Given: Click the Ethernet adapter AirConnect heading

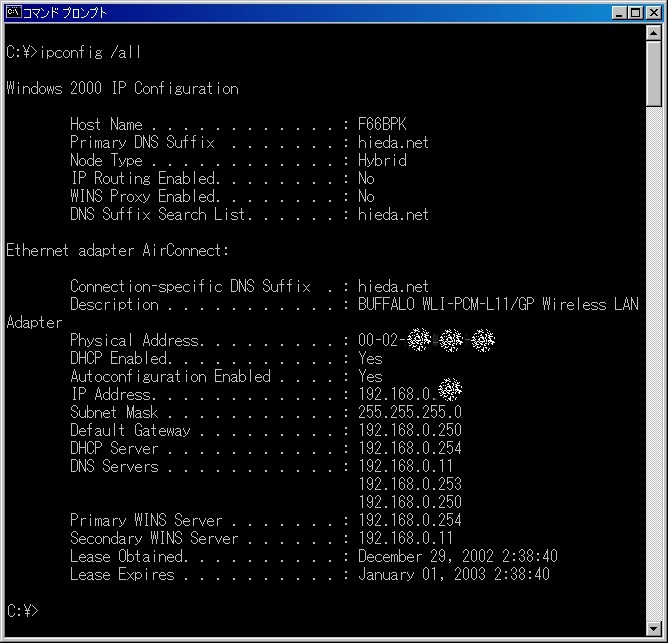Looking at the screenshot, I should point(118,250).
